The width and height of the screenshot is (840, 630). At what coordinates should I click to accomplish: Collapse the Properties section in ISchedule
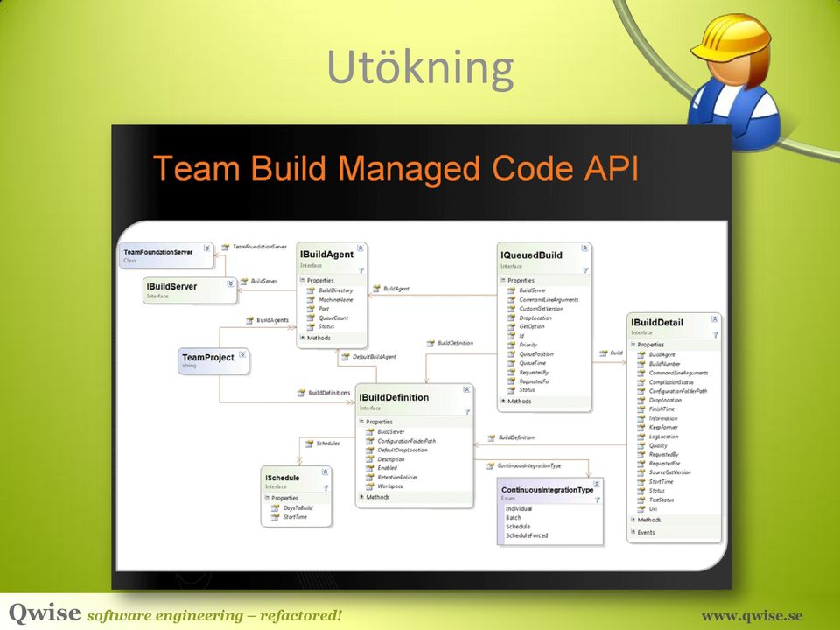click(x=267, y=498)
